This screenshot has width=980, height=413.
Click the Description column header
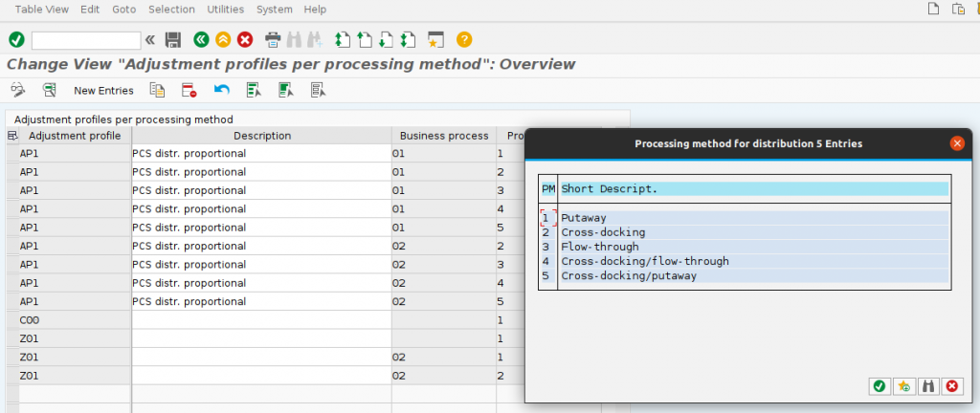[262, 136]
